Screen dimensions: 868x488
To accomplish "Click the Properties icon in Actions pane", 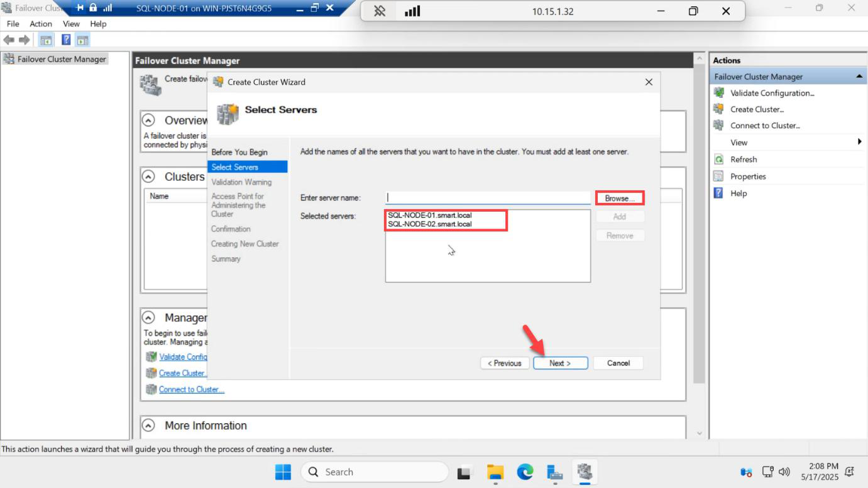I will click(719, 176).
